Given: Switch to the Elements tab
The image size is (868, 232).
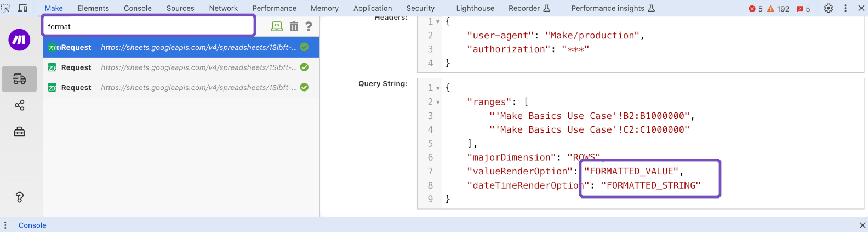Looking at the screenshot, I should [93, 8].
